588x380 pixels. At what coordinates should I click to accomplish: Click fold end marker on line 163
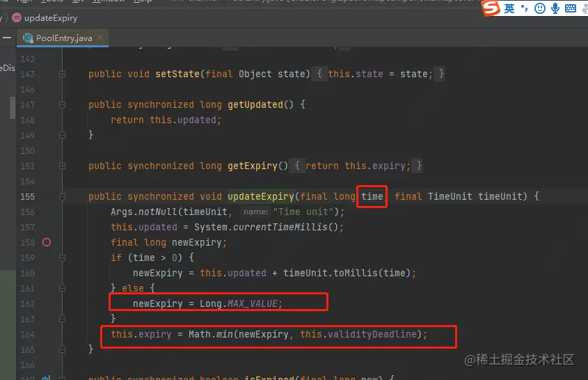tap(62, 319)
